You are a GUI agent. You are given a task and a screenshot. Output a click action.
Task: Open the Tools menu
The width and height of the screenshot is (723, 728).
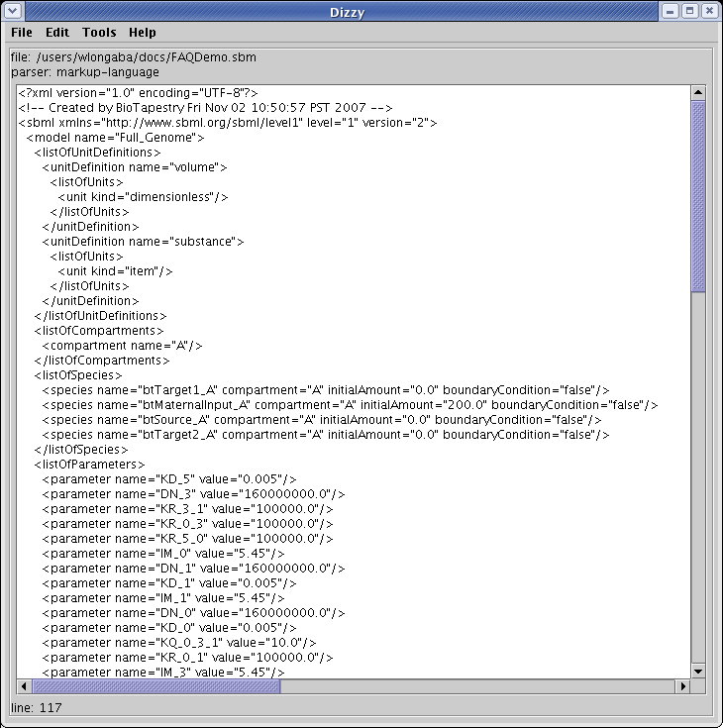pos(99,33)
